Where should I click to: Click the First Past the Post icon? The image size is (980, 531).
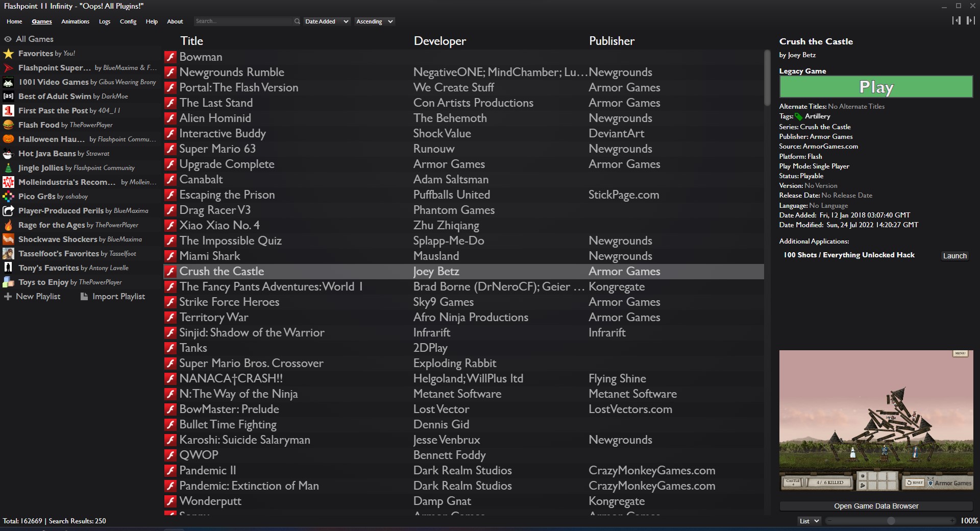[x=8, y=111]
